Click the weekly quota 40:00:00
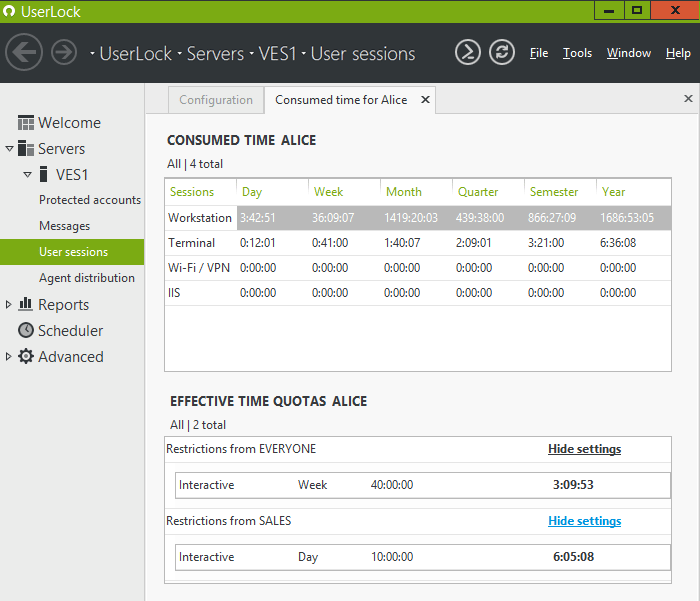 (392, 485)
